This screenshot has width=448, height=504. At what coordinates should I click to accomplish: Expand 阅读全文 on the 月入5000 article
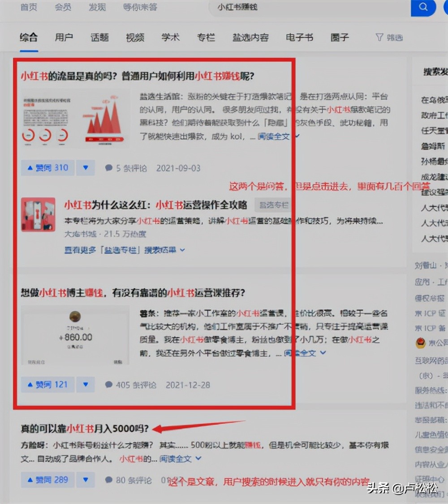[x=177, y=458]
